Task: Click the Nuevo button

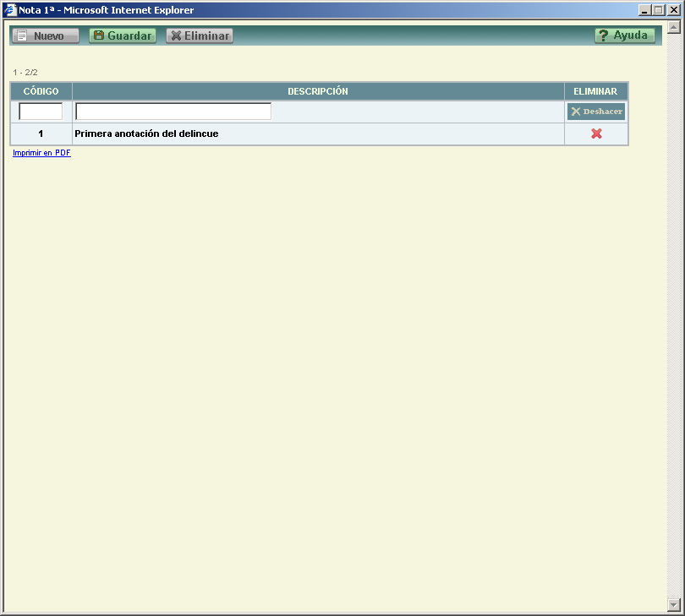Action: (44, 35)
